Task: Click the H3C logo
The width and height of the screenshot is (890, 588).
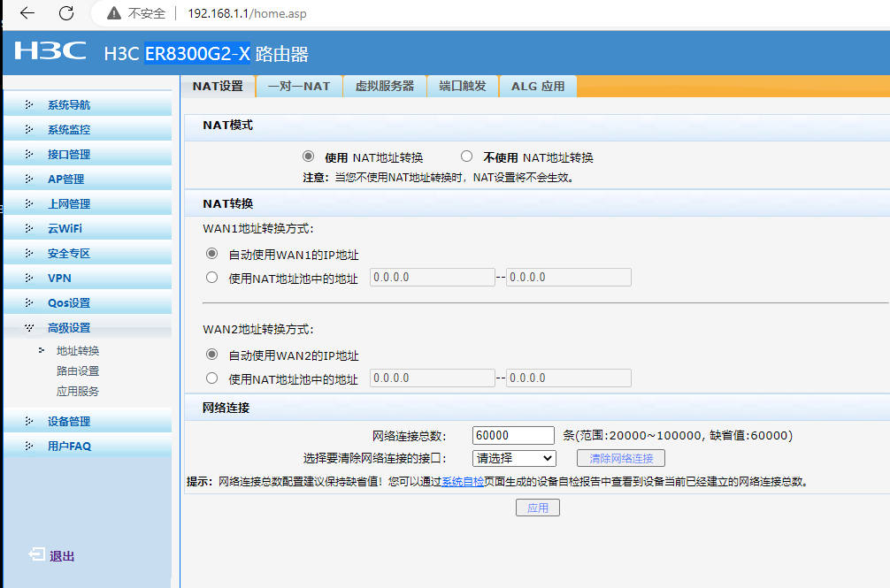Action: pyautogui.click(x=50, y=50)
